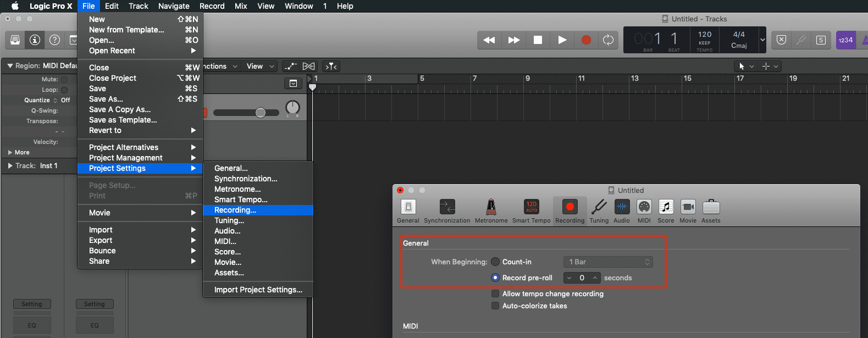Open Left-click Tool menu chevron
868x338 pixels.
[x=751, y=66]
